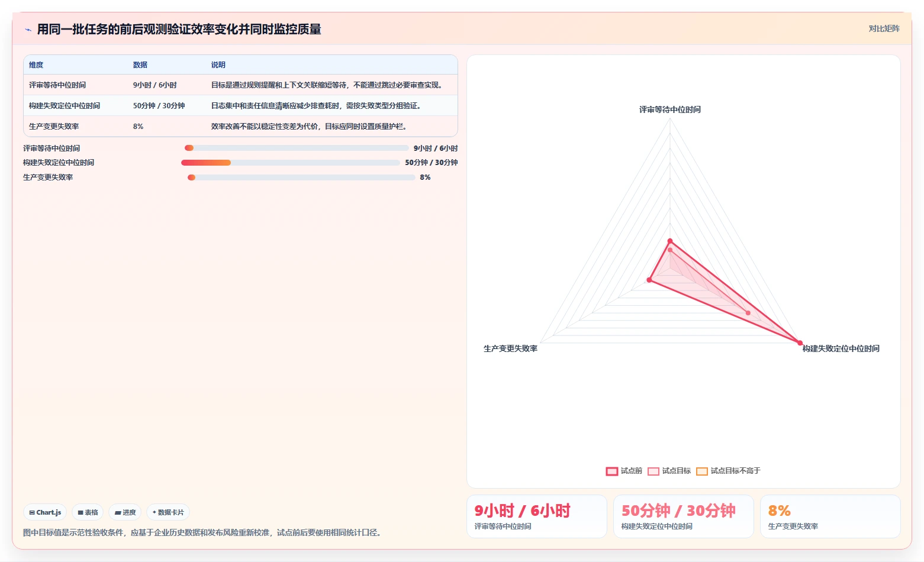Select the Chart.js tag chip
Viewport: 924px width, 562px height.
click(46, 512)
